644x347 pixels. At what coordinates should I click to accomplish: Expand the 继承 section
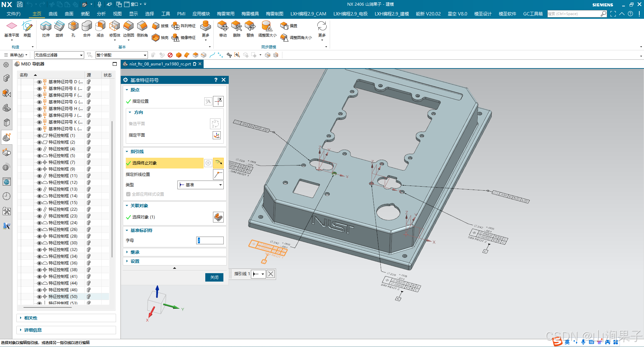point(127,252)
